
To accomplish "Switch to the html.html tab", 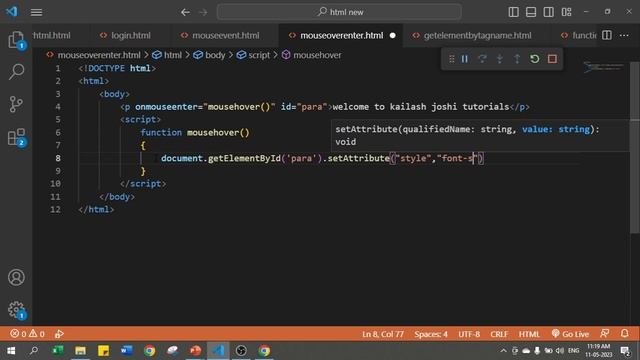I will 51,36.
